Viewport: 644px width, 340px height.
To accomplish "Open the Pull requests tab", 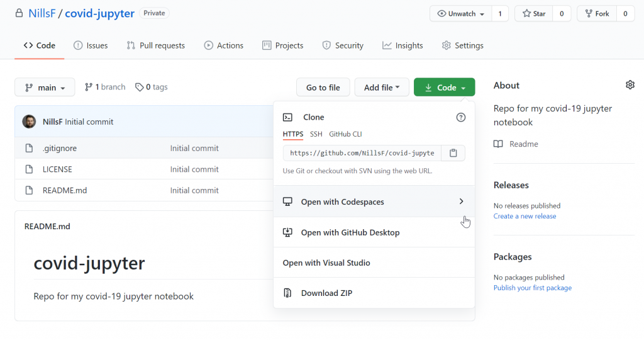I will [156, 45].
